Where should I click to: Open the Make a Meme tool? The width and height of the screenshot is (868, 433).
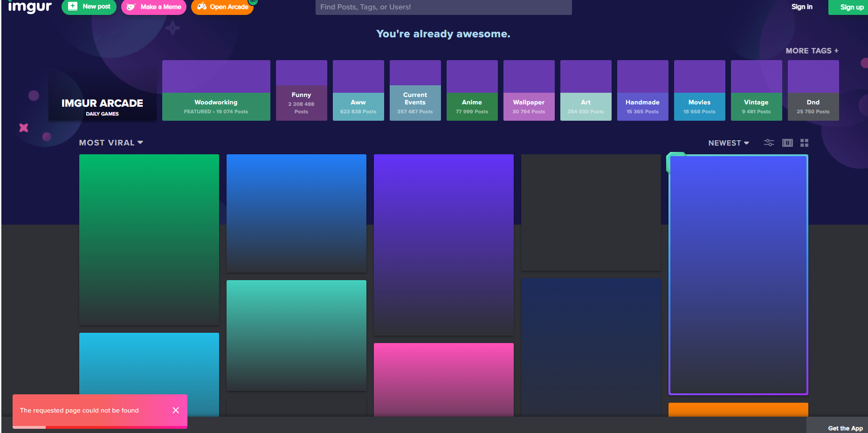154,7
